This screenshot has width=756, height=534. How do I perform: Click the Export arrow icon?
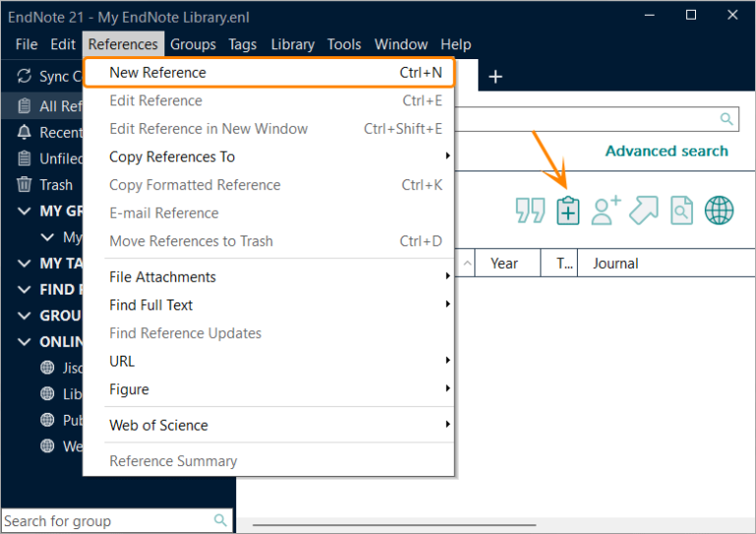(644, 210)
